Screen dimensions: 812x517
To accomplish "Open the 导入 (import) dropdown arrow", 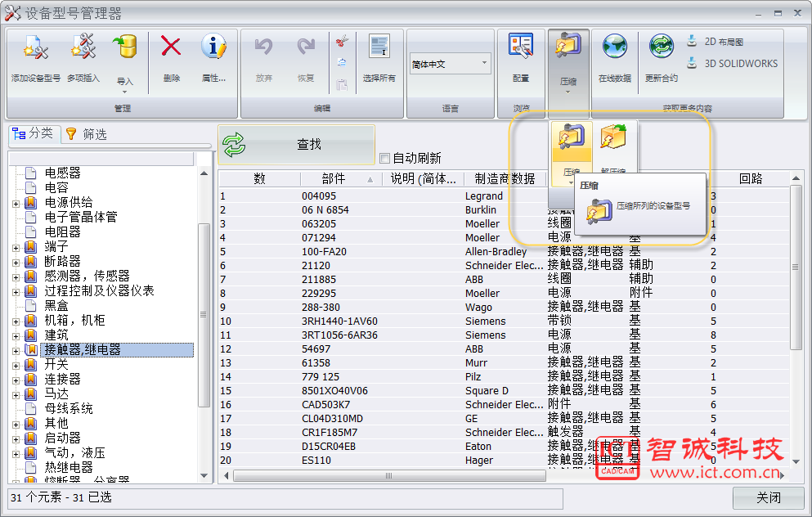I will (x=125, y=92).
